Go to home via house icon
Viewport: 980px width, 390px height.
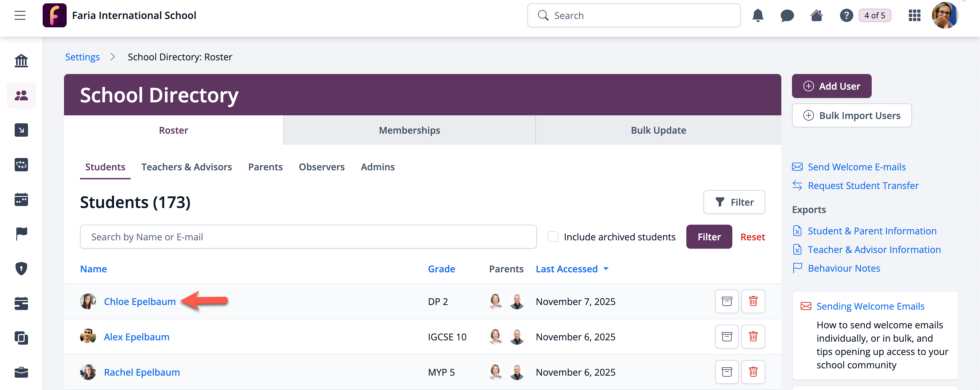pyautogui.click(x=816, y=15)
